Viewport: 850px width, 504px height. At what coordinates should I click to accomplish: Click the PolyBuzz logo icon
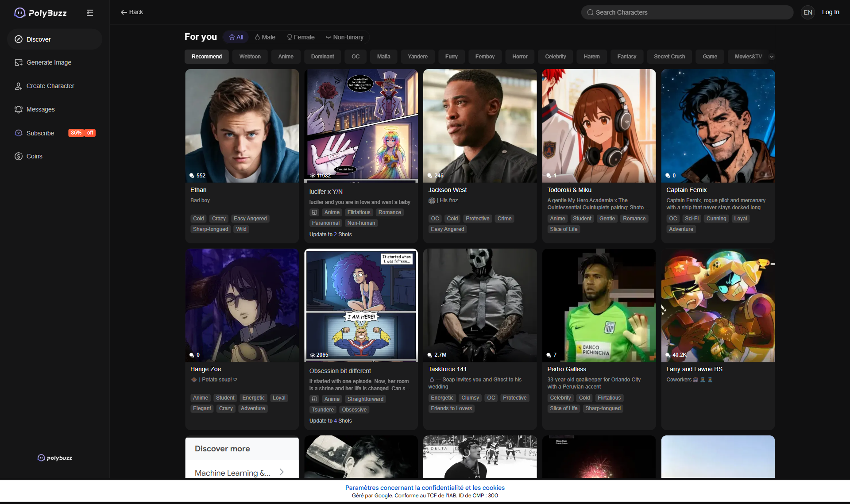[19, 13]
